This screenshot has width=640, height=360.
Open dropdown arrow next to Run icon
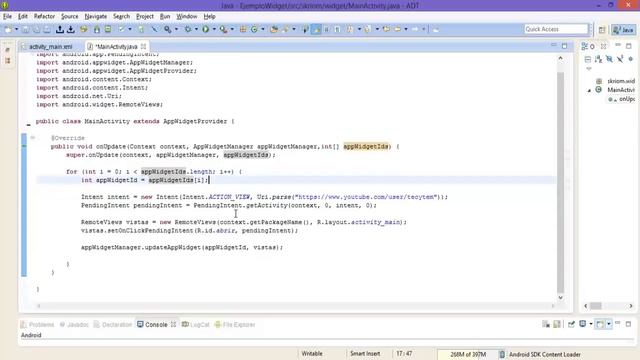214,29
